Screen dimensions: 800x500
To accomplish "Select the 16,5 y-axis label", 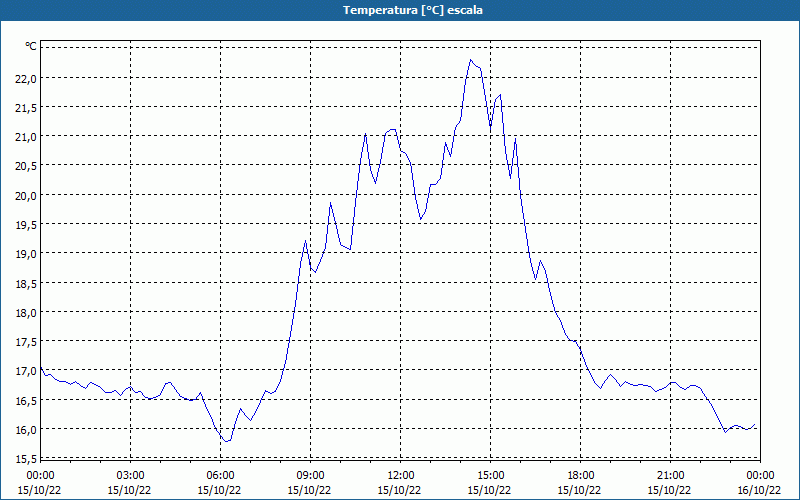I will click(x=25, y=400).
